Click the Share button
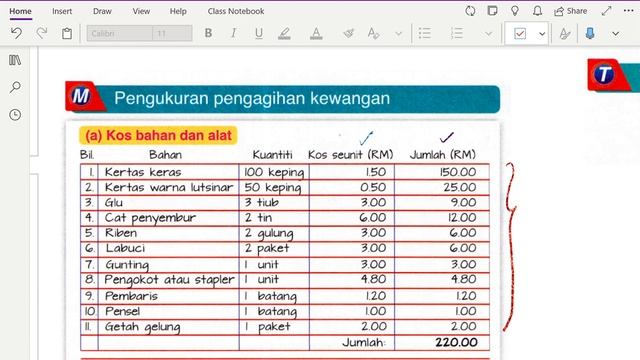 pyautogui.click(x=571, y=11)
